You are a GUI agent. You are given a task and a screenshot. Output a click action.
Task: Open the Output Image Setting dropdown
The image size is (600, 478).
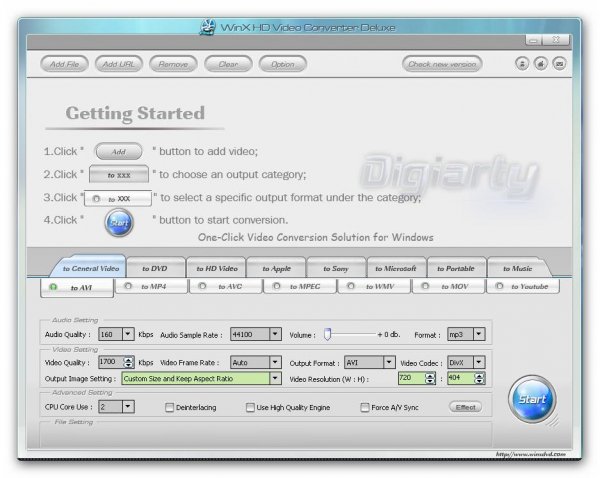pos(275,378)
